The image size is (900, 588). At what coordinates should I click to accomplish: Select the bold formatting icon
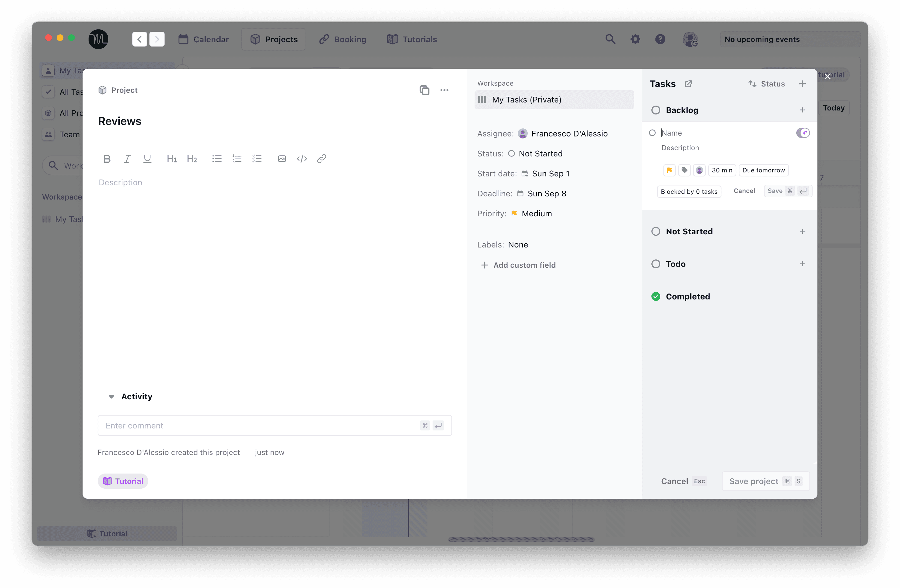(107, 158)
